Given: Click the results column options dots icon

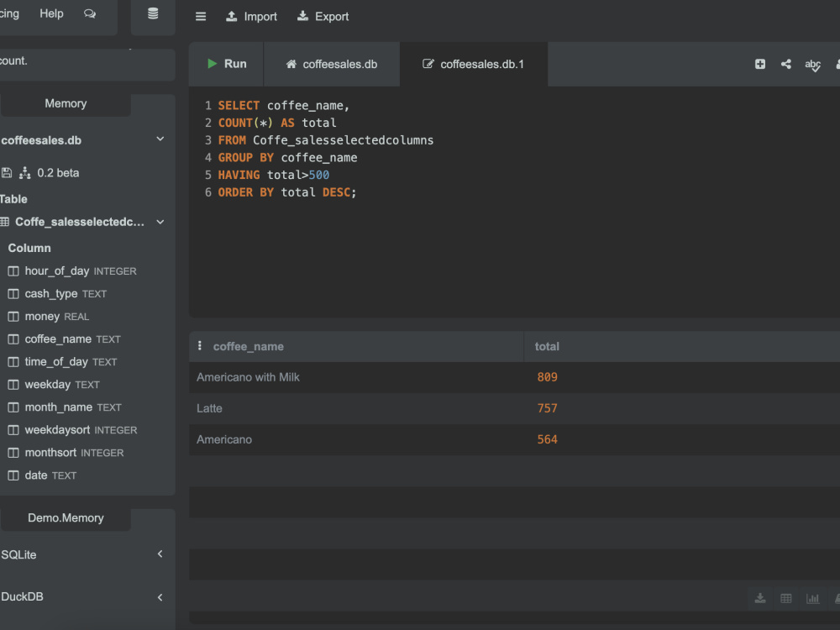Looking at the screenshot, I should click(200, 346).
